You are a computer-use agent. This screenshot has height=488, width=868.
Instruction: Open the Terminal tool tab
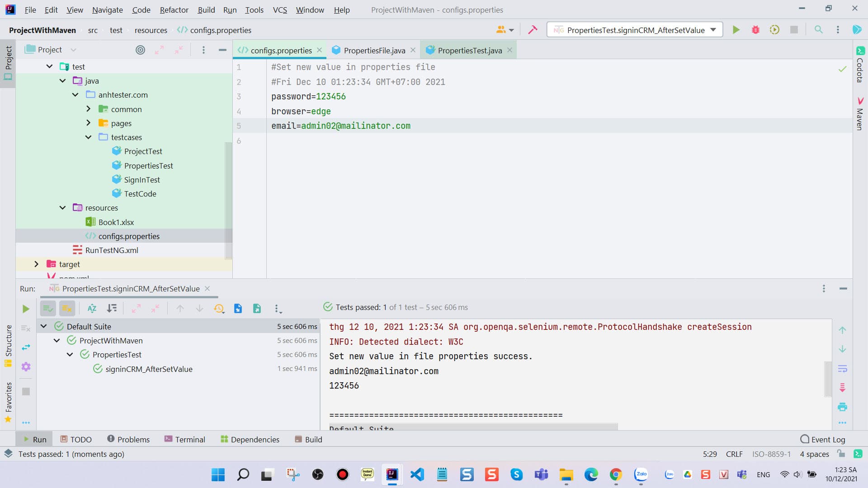coord(184,439)
